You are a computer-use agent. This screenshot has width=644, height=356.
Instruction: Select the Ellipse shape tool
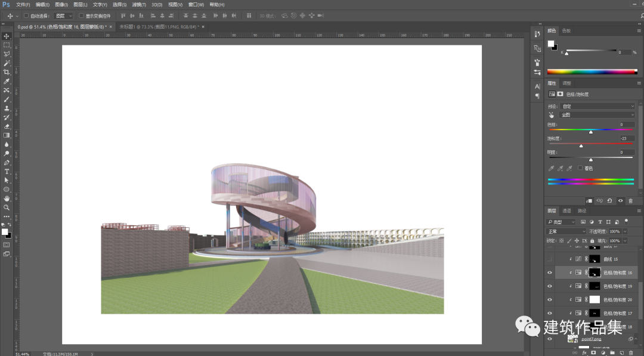pos(7,190)
